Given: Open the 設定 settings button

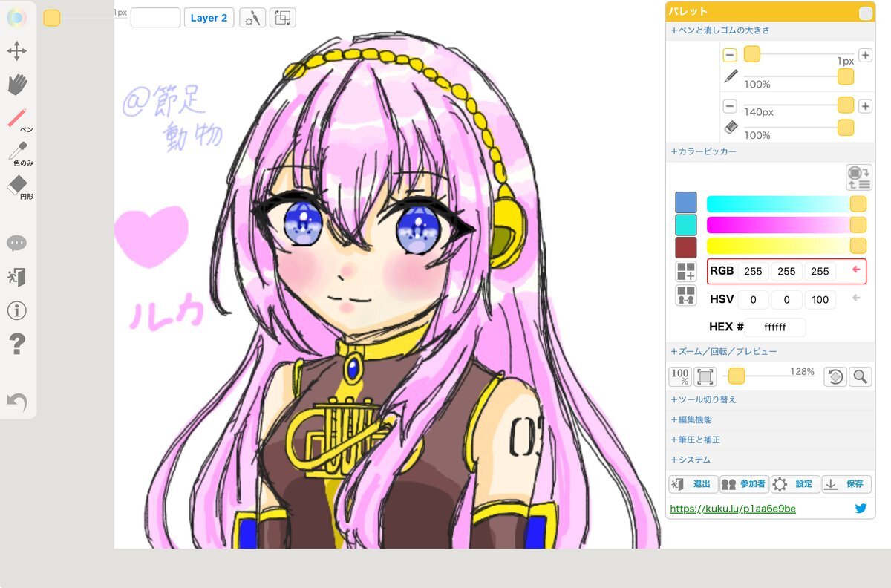Looking at the screenshot, I should coord(795,484).
